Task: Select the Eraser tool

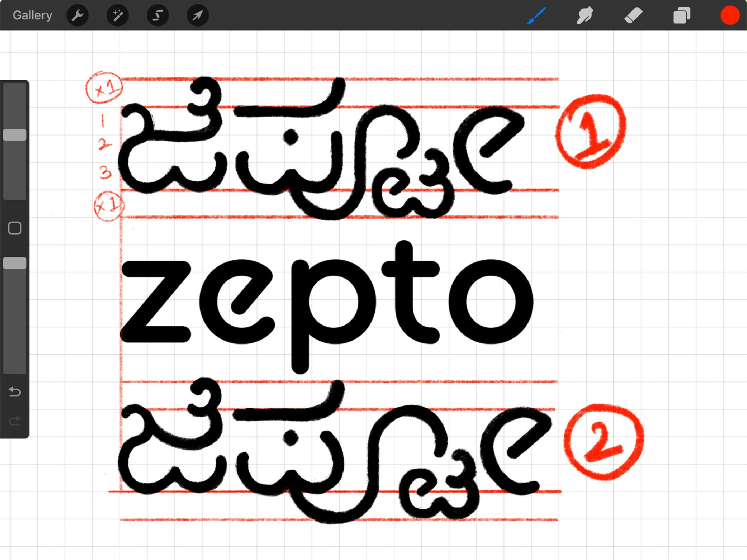Action: coord(633,16)
